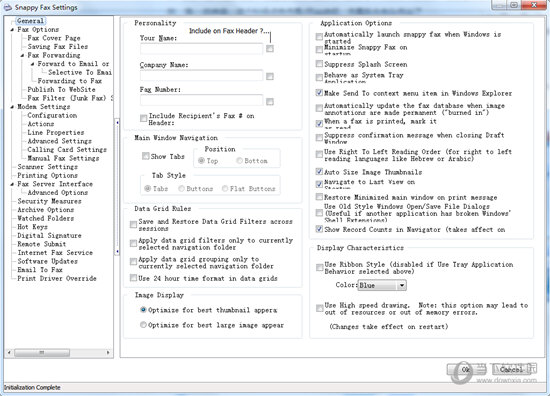
Task: Check Your Name include on fax header box
Action: click(x=270, y=48)
